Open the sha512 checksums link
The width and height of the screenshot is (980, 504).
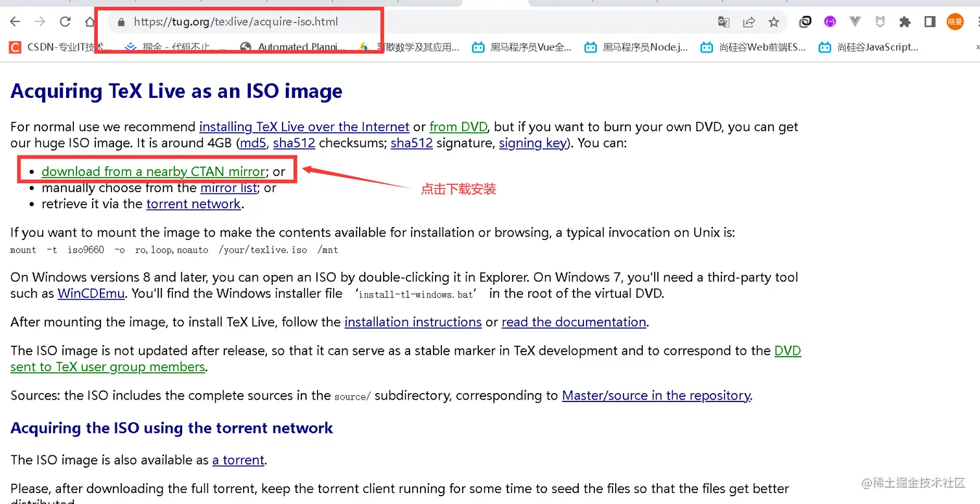294,143
